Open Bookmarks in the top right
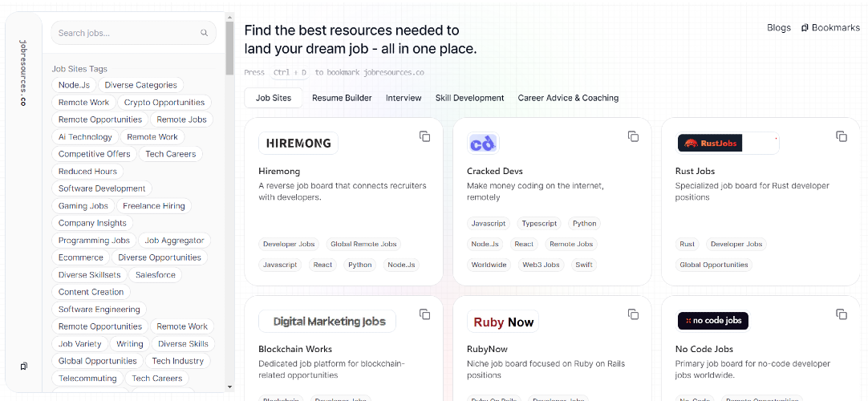The image size is (868, 401). pyautogui.click(x=830, y=27)
